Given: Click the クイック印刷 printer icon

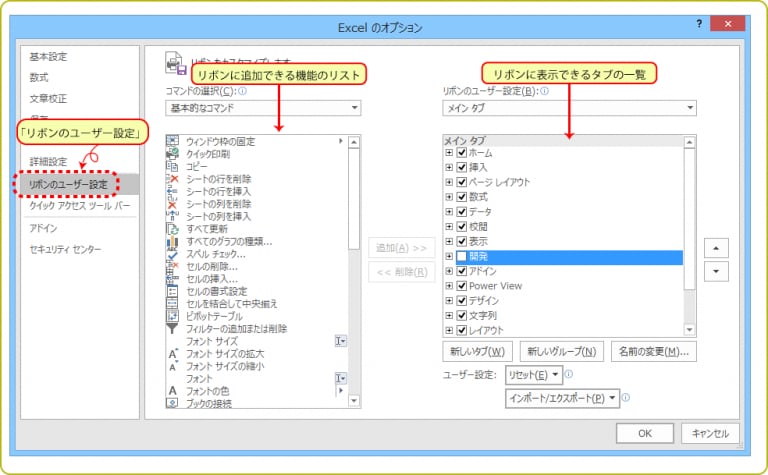Looking at the screenshot, I should [x=172, y=154].
